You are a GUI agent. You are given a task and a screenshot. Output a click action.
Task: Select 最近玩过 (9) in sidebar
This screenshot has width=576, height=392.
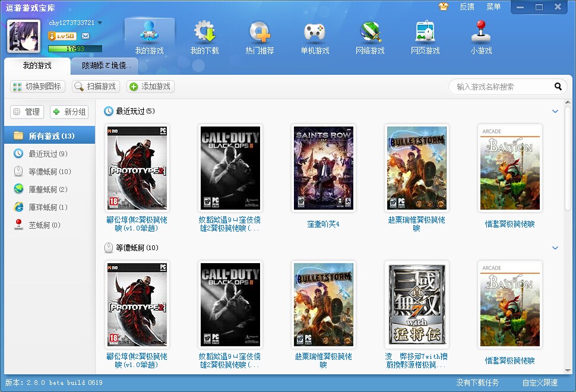click(50, 154)
